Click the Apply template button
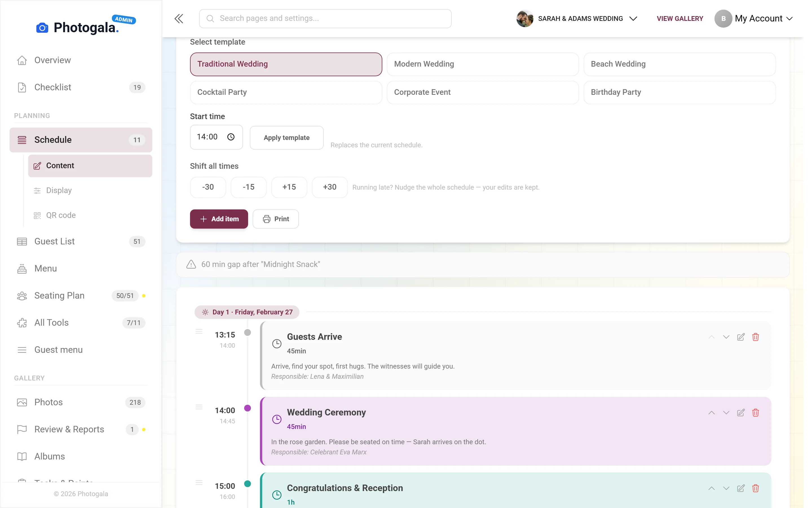This screenshot has height=508, width=812. click(x=286, y=138)
